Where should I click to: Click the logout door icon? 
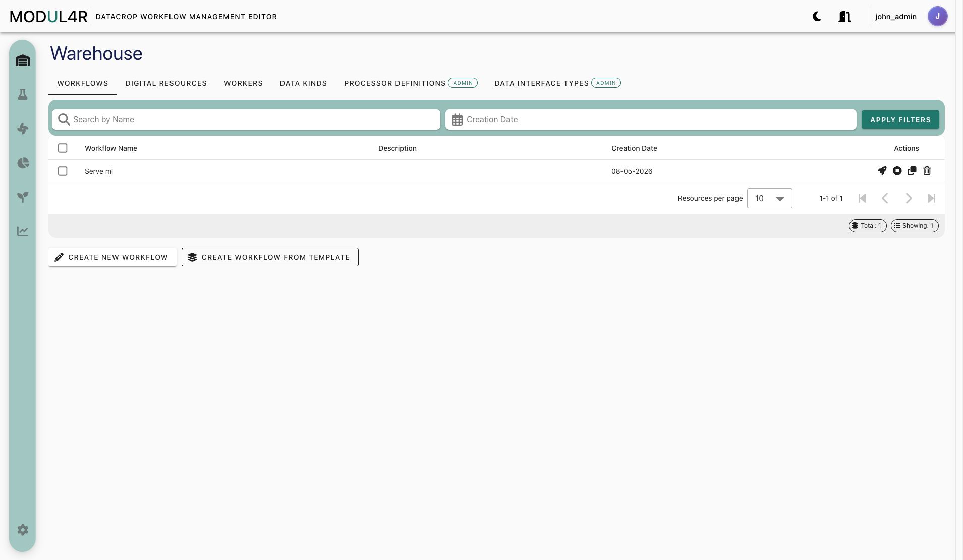(845, 17)
